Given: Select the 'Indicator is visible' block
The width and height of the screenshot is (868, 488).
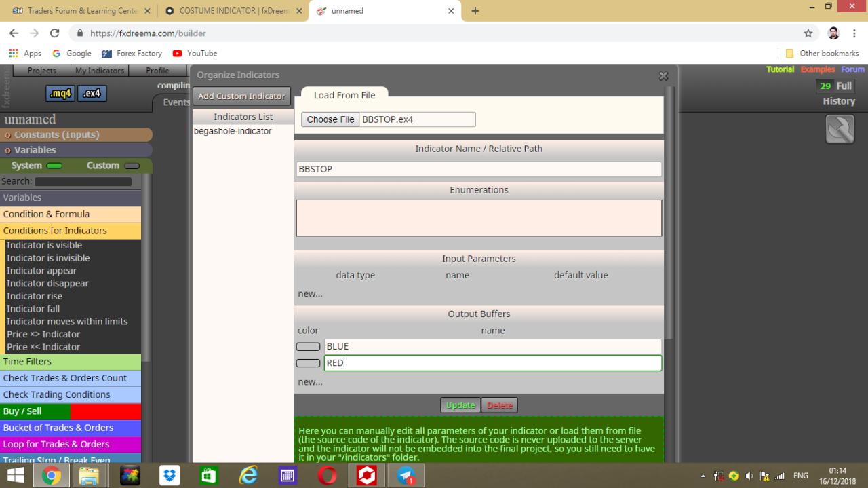Looking at the screenshot, I should coord(44,245).
